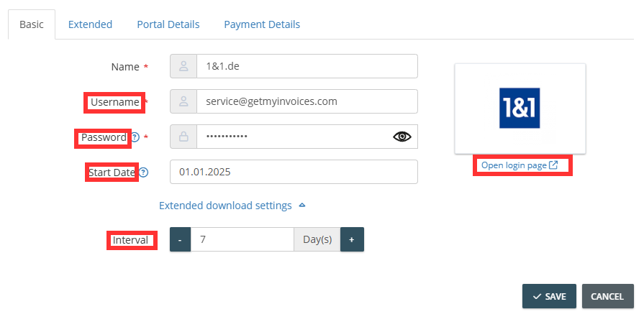Screen dimensions: 644x322
Task: Increase the interval with the plus button
Action: coord(352,239)
